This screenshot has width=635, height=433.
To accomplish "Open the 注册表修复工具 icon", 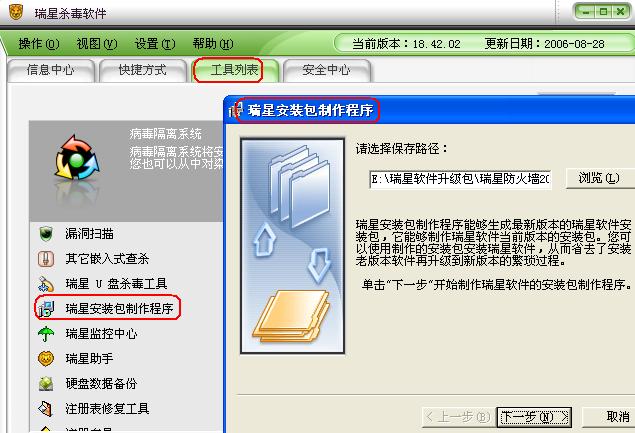I will (x=46, y=409).
